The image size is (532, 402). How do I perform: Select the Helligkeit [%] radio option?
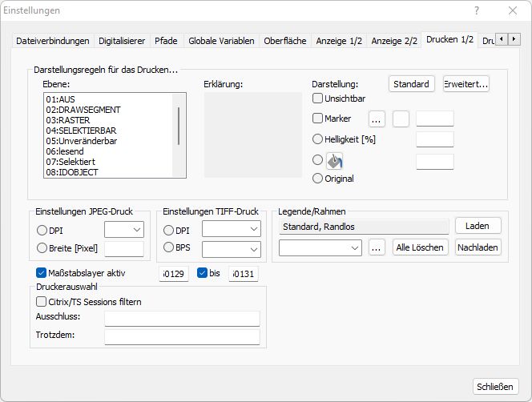click(x=317, y=139)
